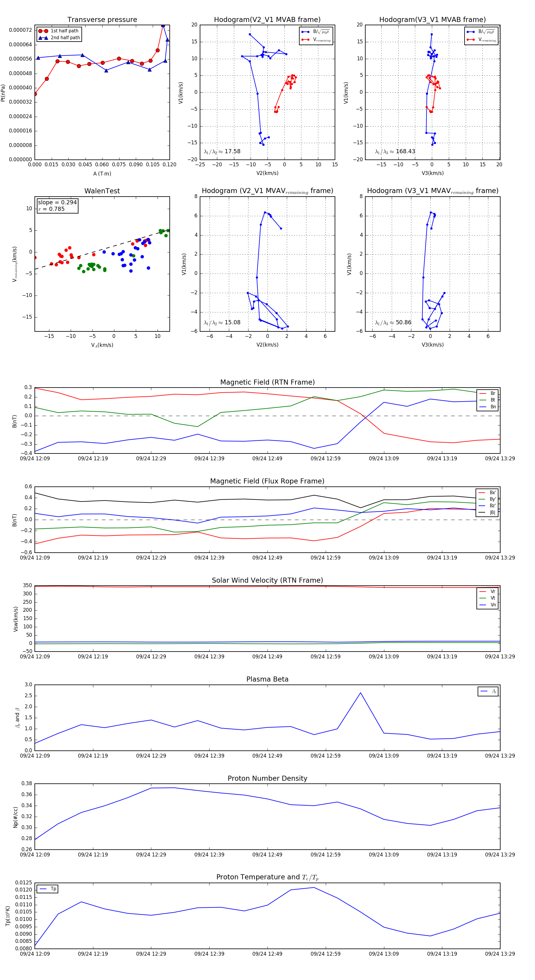Click Walen test dashed fit line

click(x=102, y=249)
